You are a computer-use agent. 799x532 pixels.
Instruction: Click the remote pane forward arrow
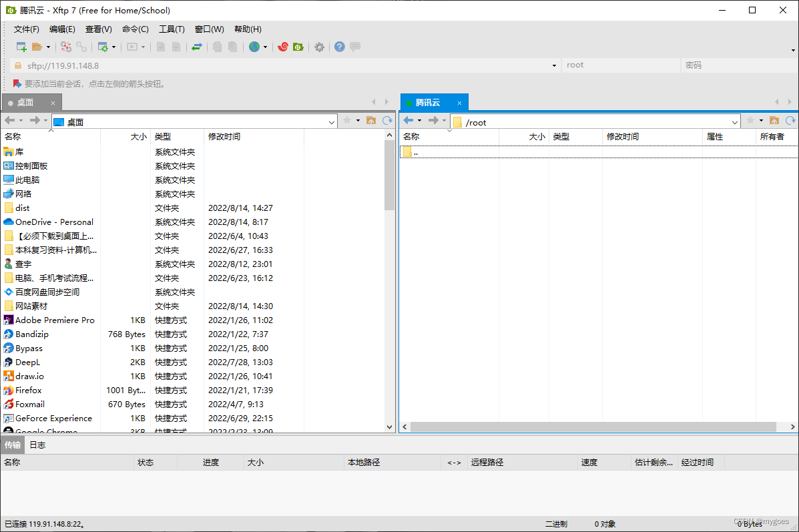point(434,120)
